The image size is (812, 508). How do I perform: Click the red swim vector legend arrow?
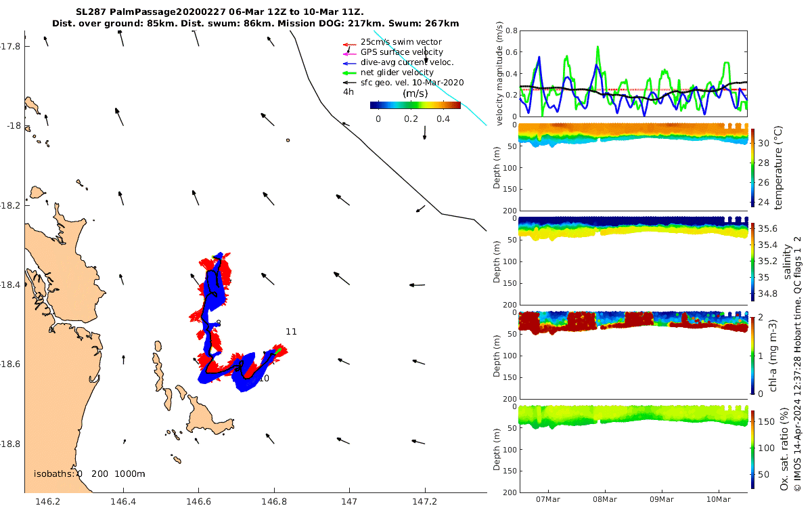tap(350, 44)
